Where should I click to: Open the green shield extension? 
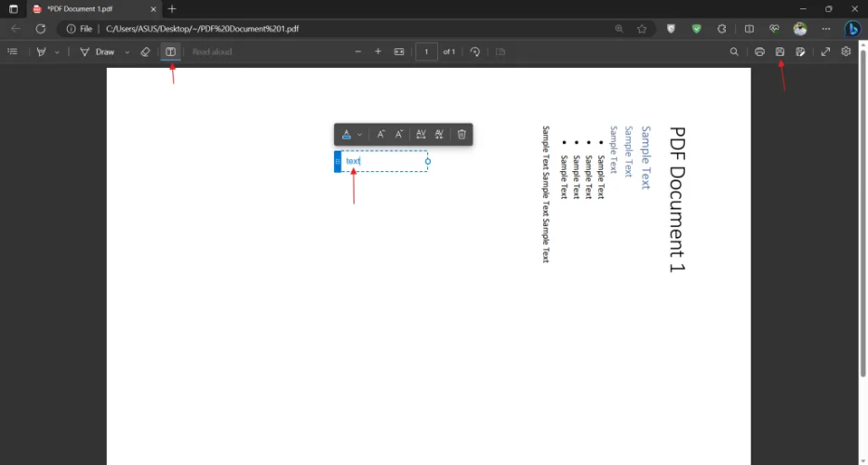click(x=697, y=29)
